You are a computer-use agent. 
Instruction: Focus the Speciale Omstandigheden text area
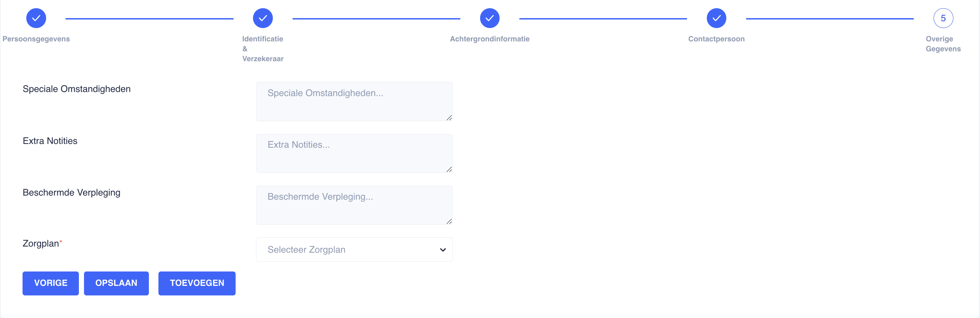354,101
